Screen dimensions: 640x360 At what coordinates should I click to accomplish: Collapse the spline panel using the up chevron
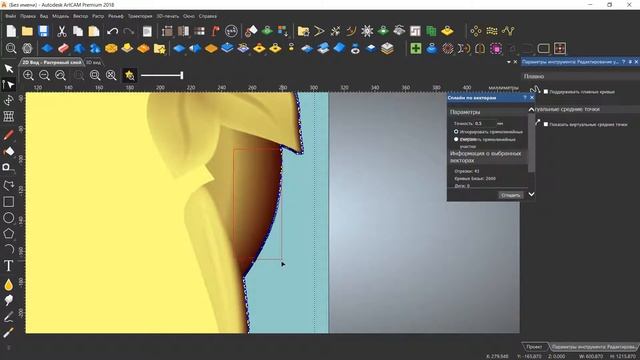[x=531, y=109]
